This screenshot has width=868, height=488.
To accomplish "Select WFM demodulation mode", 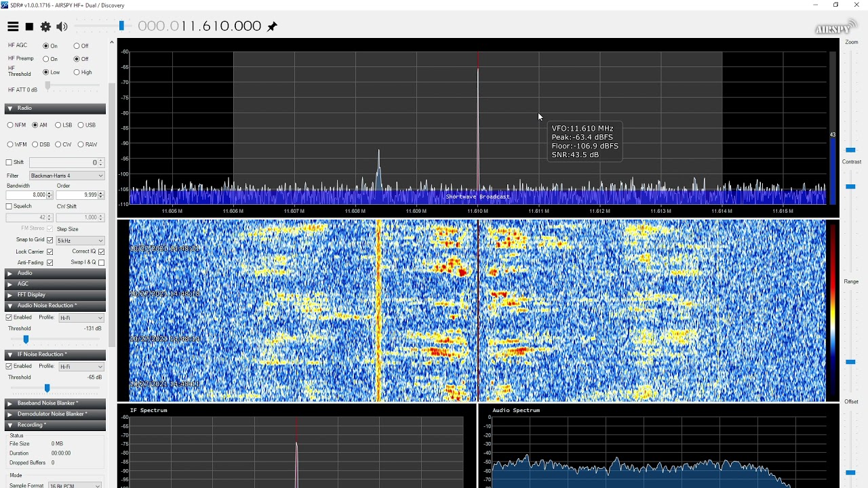I will point(10,144).
